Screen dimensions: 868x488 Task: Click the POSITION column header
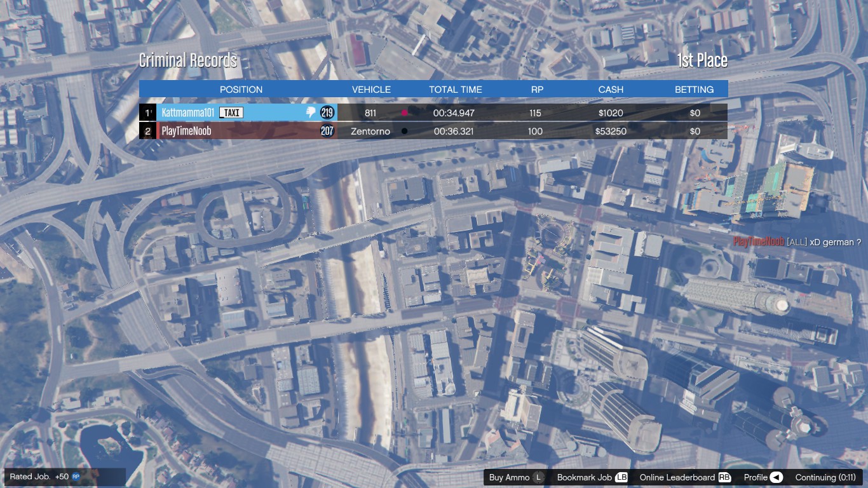point(241,90)
